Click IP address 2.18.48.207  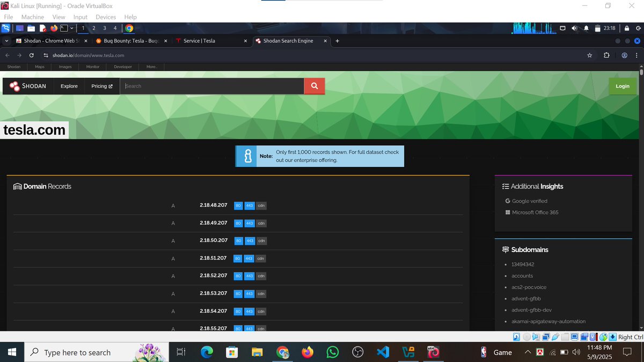point(214,205)
